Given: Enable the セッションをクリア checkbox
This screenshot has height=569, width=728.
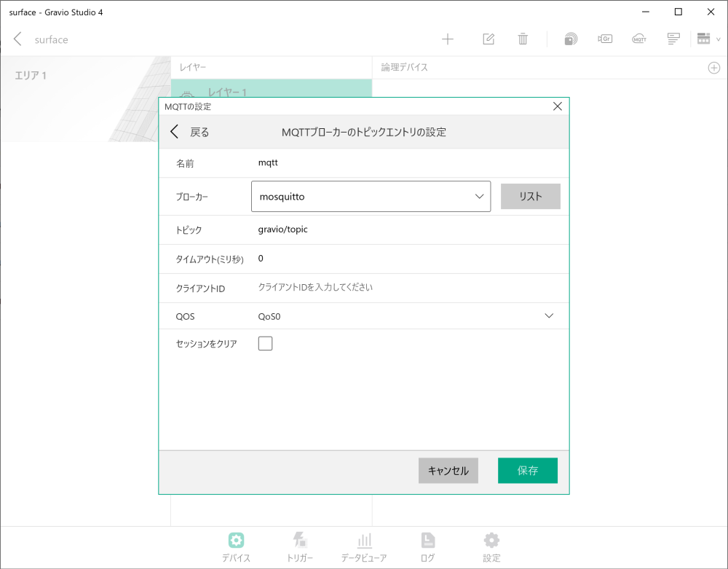Looking at the screenshot, I should tap(265, 342).
